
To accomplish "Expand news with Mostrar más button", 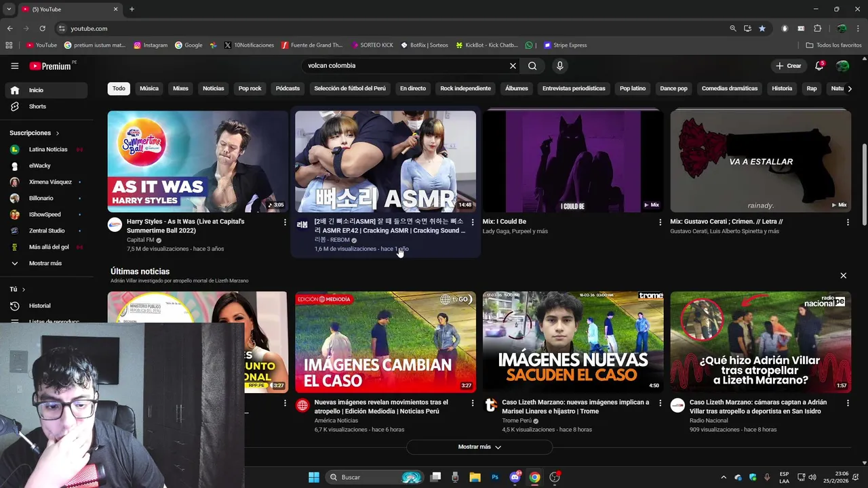I will tap(479, 447).
